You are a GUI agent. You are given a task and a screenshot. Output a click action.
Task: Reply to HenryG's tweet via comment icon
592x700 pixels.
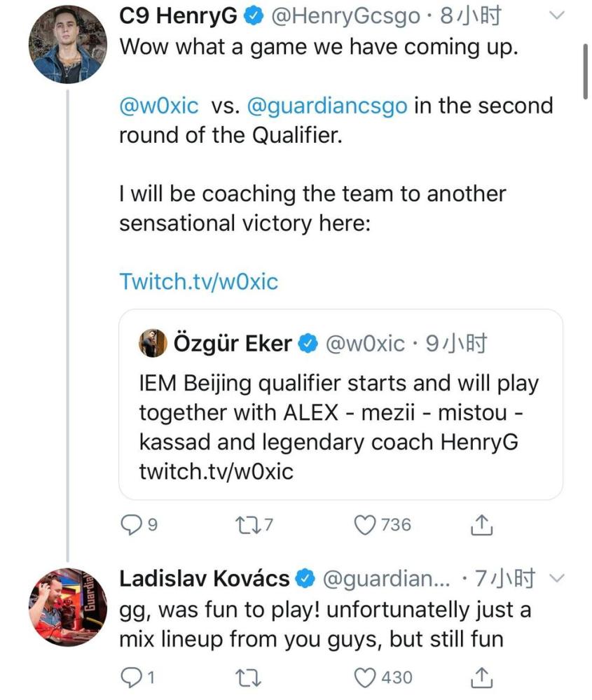(x=132, y=524)
